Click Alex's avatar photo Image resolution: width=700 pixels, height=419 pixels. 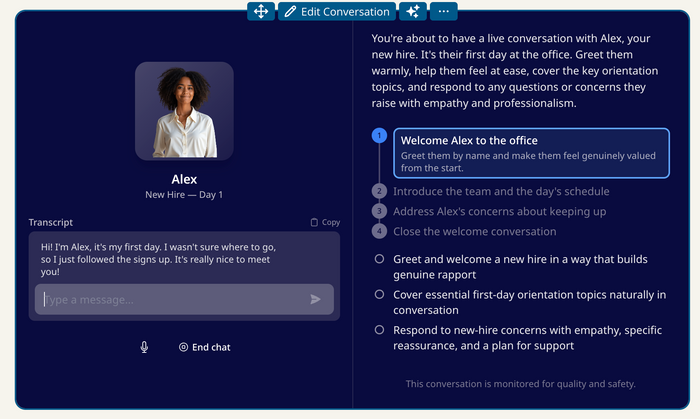point(184,111)
